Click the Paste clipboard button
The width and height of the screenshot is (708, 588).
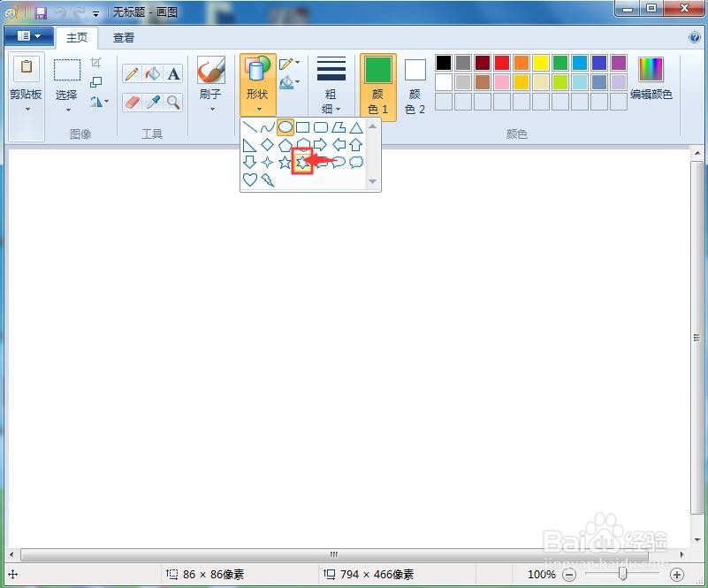[x=27, y=70]
